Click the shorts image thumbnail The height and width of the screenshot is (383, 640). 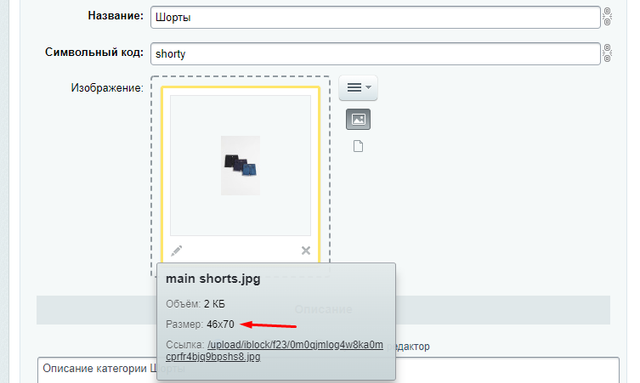240,165
